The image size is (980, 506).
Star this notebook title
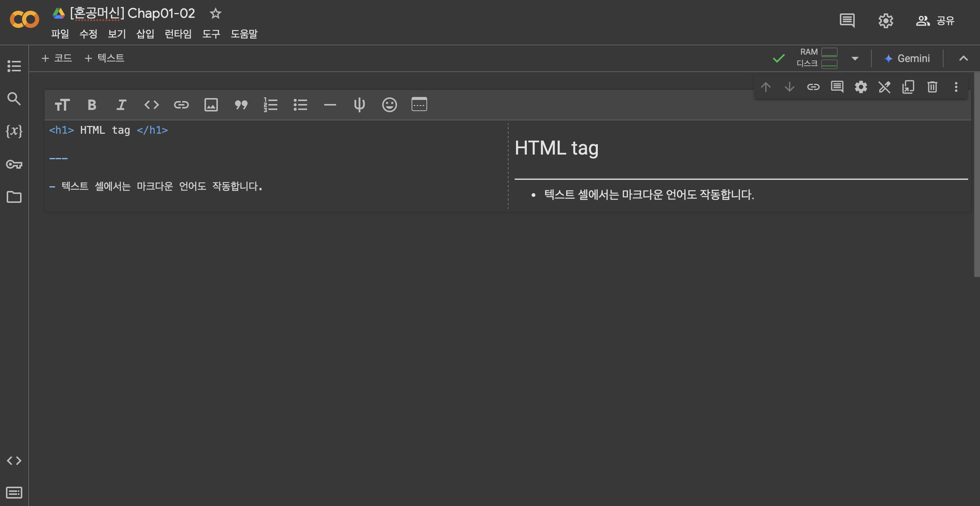point(215,14)
